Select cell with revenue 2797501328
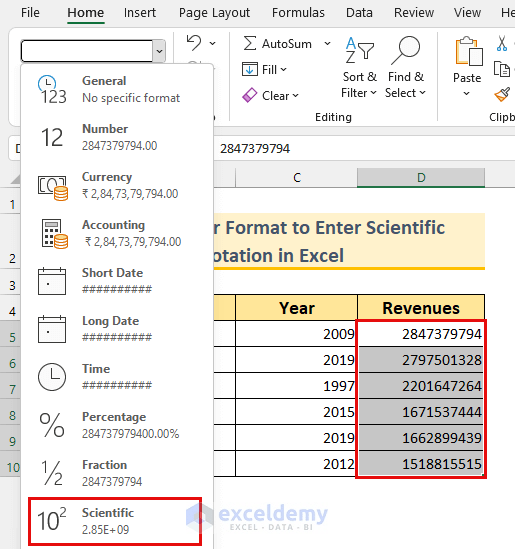Image resolution: width=515 pixels, height=549 pixels. (421, 360)
